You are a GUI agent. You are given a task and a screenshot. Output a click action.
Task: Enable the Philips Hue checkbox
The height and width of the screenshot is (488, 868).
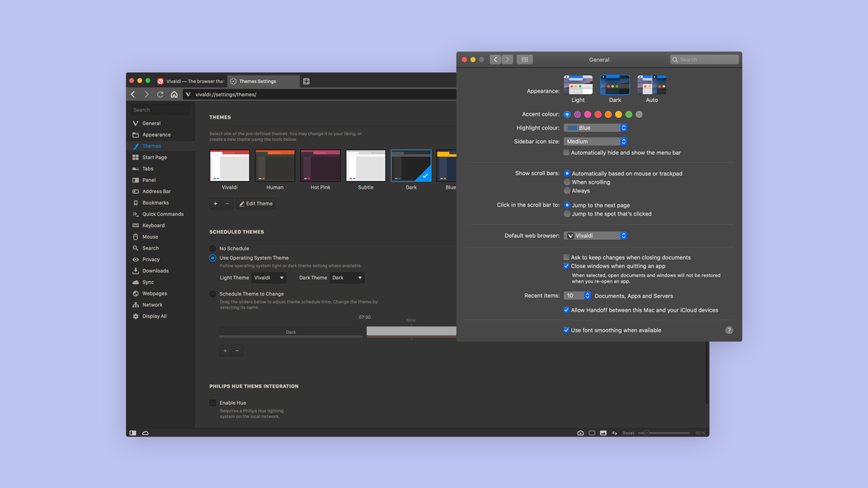(213, 403)
